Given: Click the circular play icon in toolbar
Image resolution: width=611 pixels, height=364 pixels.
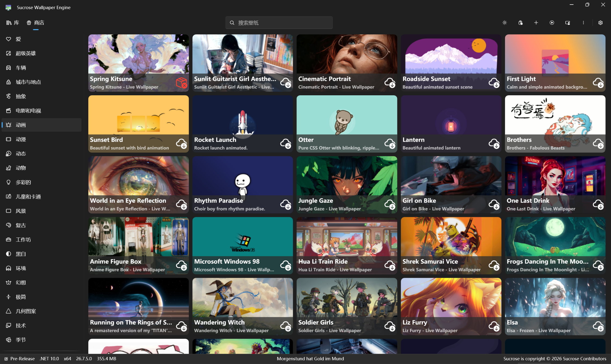Looking at the screenshot, I should click(x=552, y=23).
